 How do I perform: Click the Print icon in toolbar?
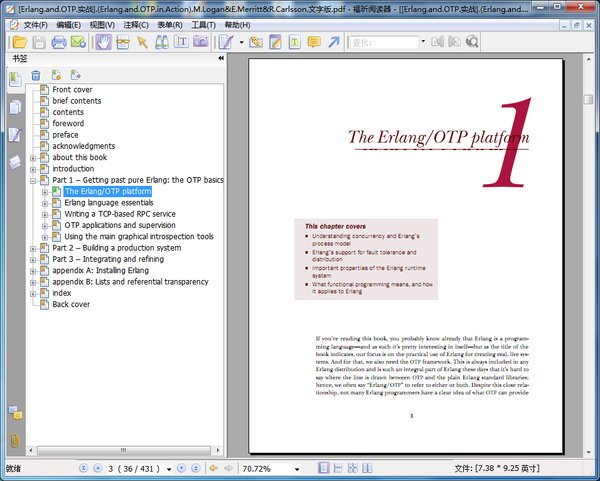point(59,42)
